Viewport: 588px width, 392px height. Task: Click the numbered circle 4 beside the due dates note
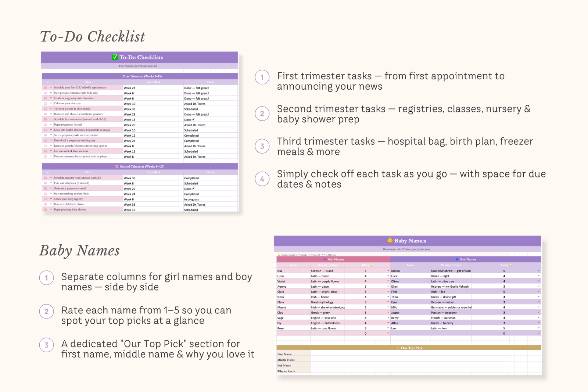262,179
